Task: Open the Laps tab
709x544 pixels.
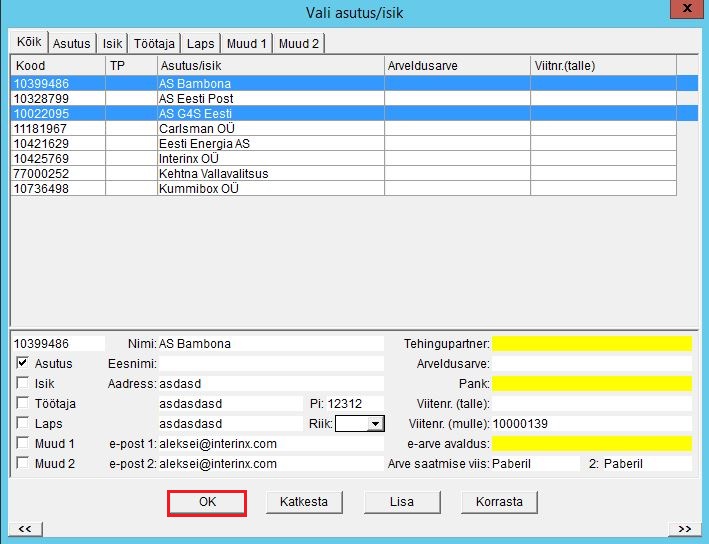Action: click(200, 44)
